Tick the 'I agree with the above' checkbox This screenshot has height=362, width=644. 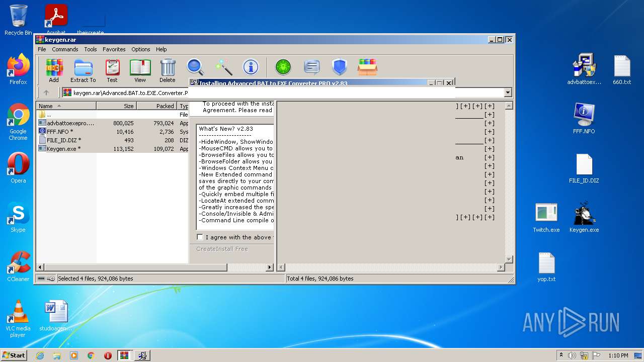pyautogui.click(x=200, y=237)
